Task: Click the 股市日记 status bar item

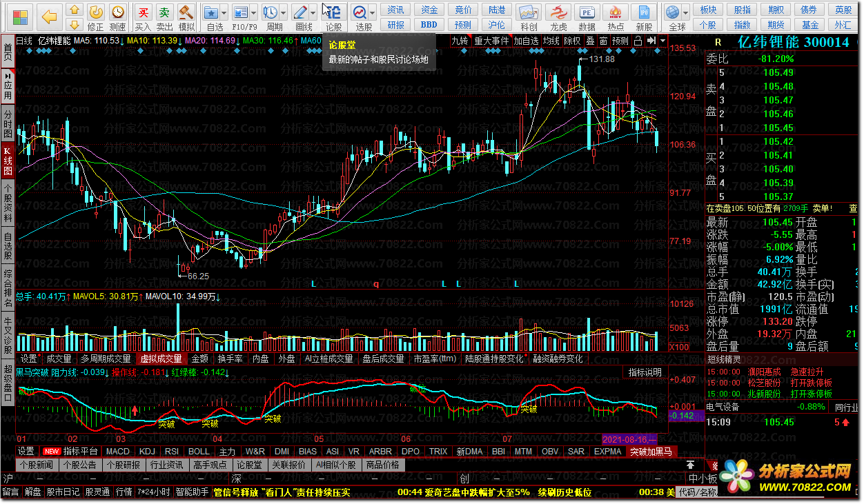Action: (x=63, y=492)
